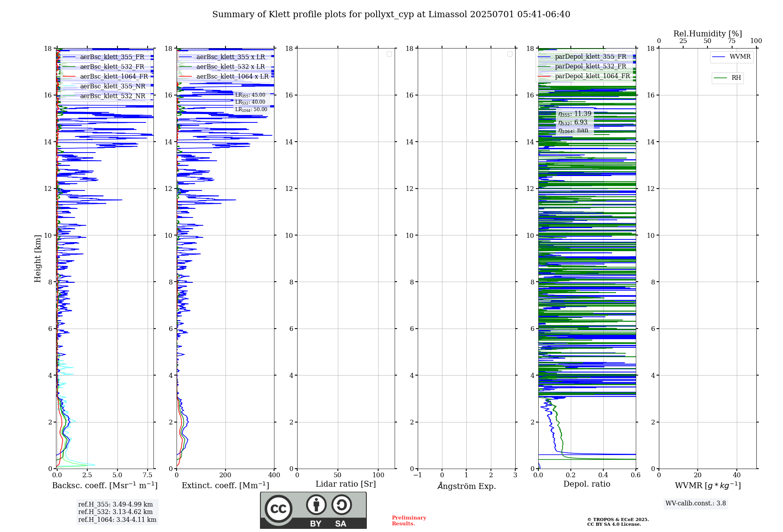Click the η1064: nan annotation
783x532 pixels.
[x=573, y=131]
